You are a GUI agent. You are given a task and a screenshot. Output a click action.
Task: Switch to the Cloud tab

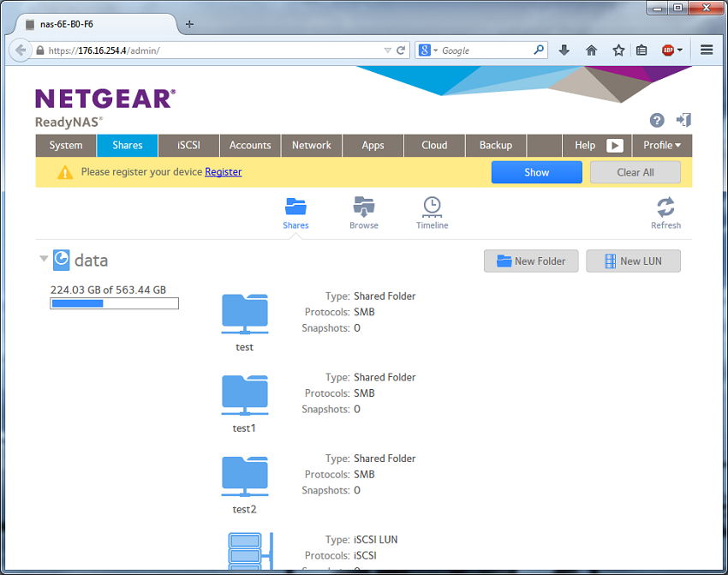434,146
